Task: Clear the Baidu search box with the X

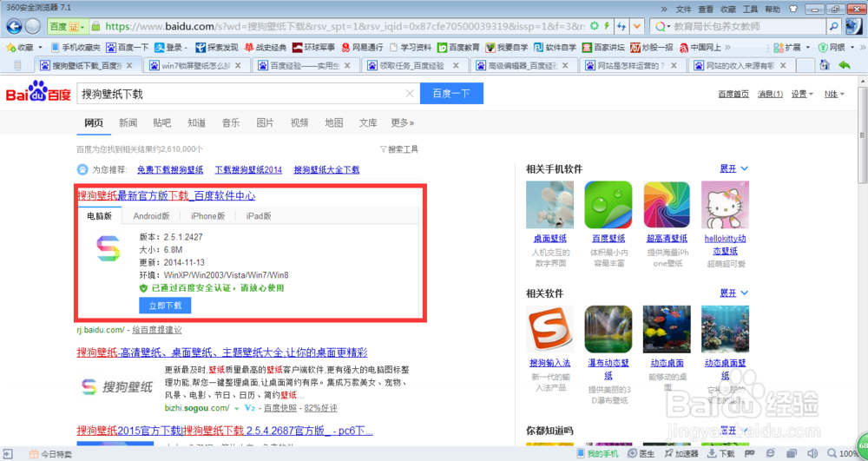Action: pyautogui.click(x=410, y=94)
